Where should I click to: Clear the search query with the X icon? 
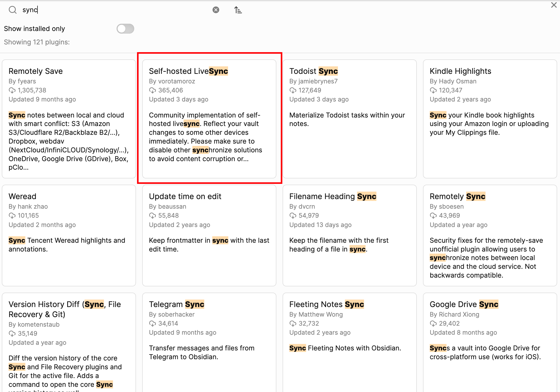[216, 10]
